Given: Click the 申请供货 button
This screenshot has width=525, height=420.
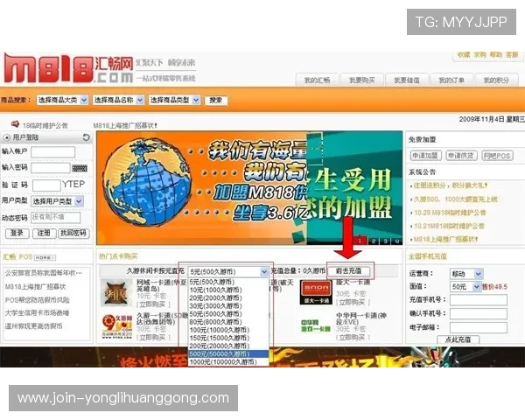Looking at the screenshot, I should (461, 156).
